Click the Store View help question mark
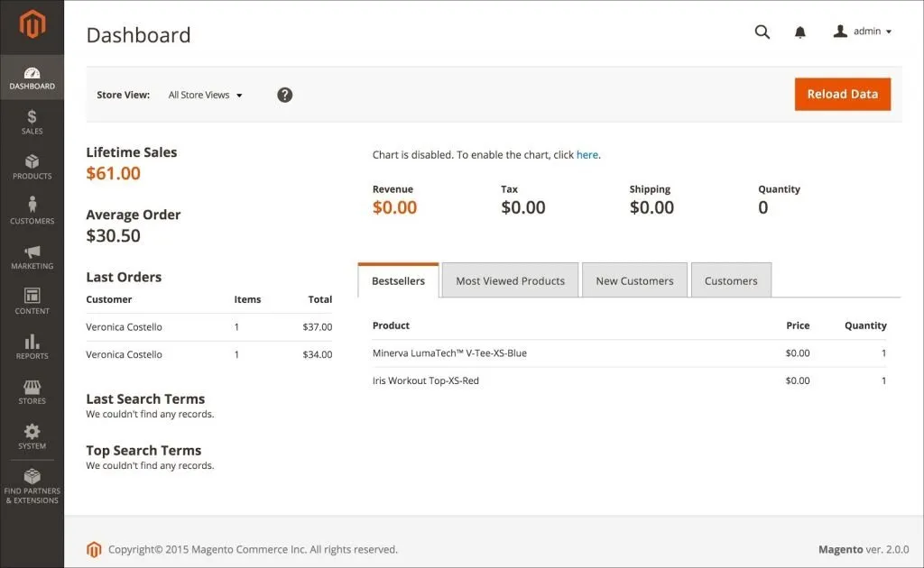 (x=284, y=94)
